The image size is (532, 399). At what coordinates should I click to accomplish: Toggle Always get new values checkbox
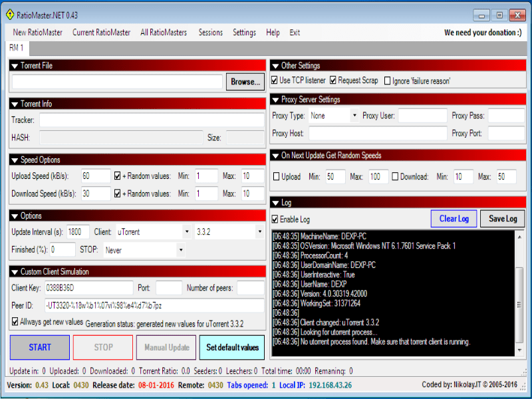pos(15,321)
